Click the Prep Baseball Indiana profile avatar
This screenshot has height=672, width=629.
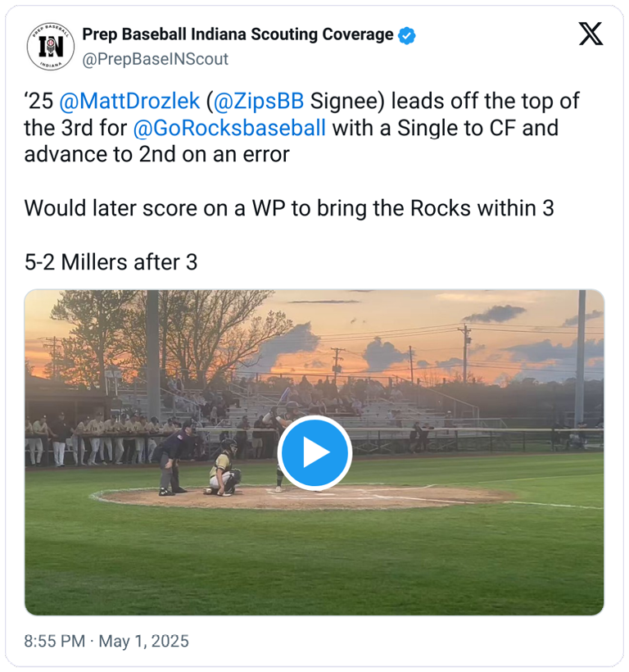tap(51, 46)
